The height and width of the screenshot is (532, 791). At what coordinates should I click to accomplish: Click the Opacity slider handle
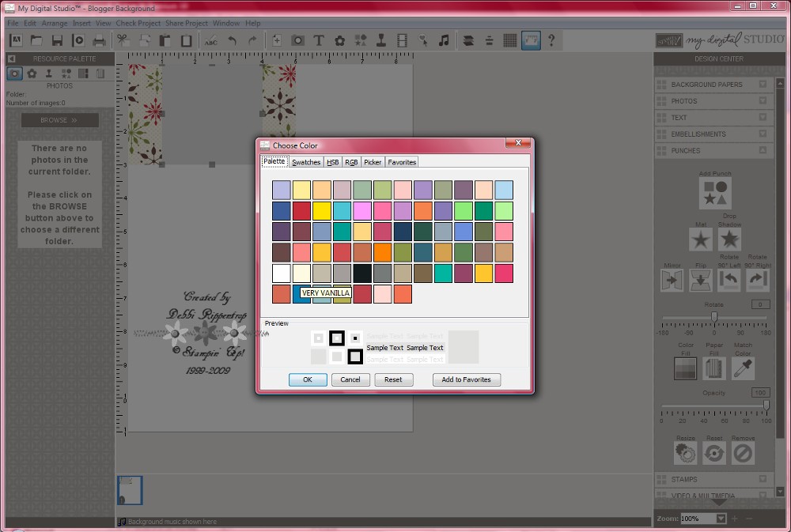[x=766, y=405]
